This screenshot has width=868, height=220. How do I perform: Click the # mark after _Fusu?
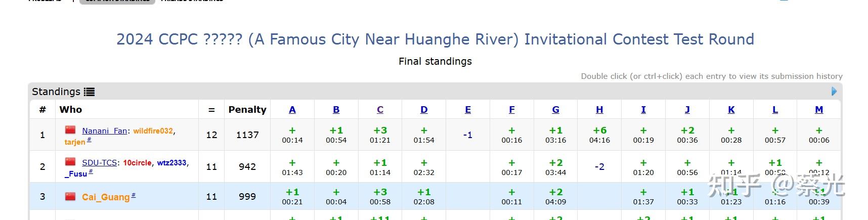[91, 171]
